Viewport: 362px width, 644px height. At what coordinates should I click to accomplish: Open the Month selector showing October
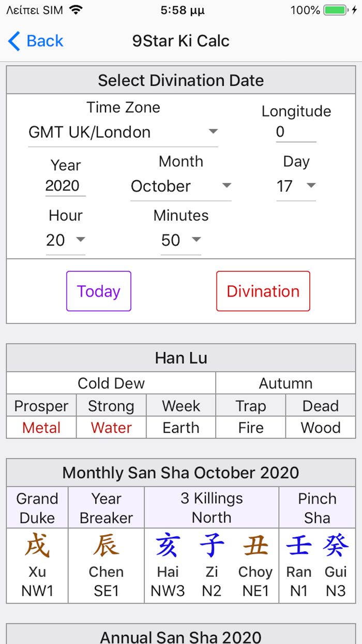coord(180,186)
